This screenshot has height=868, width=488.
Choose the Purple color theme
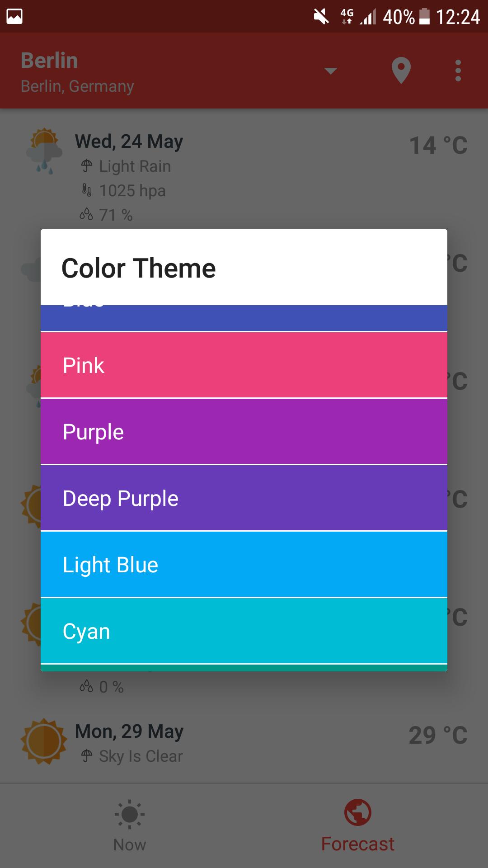pos(244,432)
